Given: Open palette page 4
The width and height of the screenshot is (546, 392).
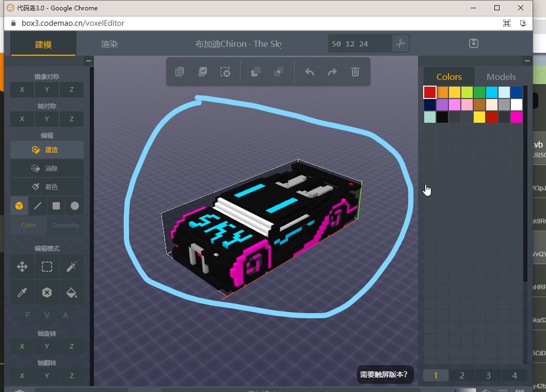Looking at the screenshot, I should (515, 375).
